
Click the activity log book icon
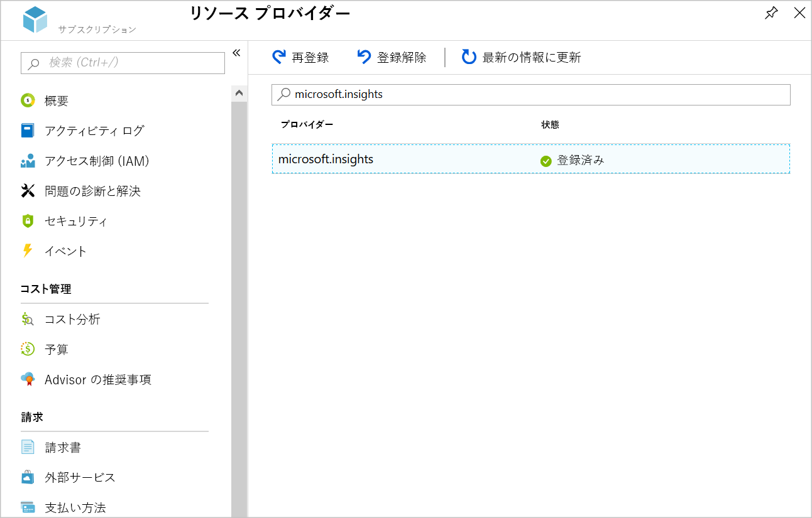pyautogui.click(x=28, y=131)
